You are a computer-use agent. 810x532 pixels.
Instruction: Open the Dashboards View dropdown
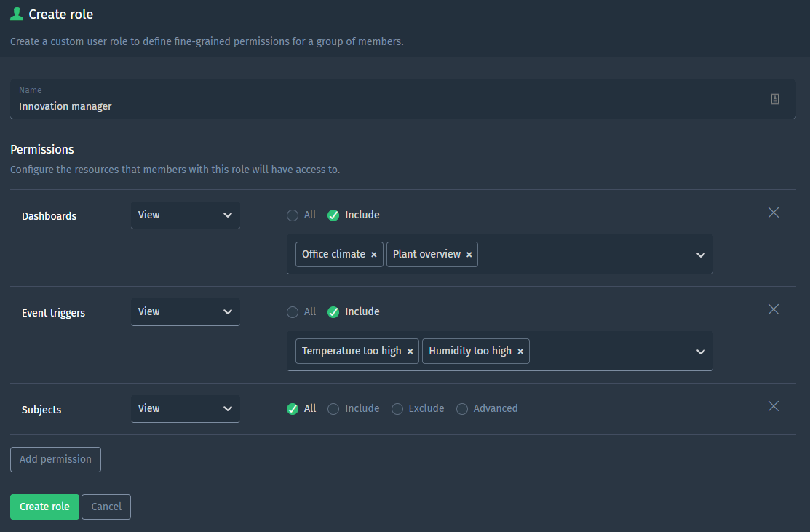pos(185,215)
